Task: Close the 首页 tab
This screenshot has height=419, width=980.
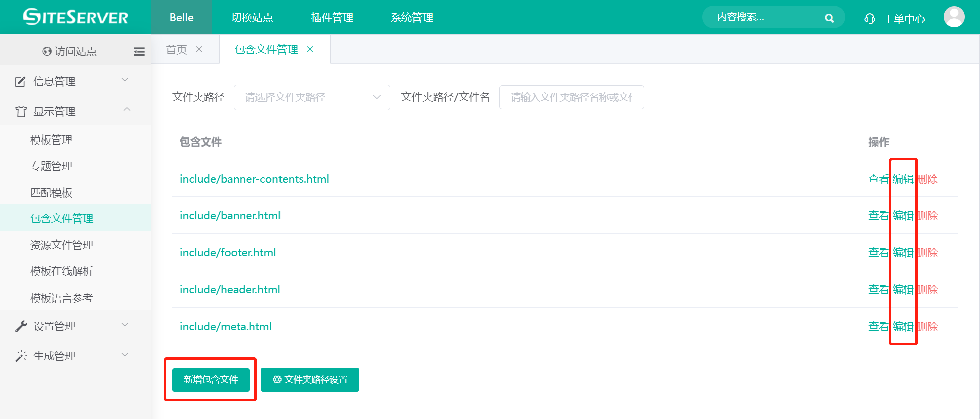Action: [199, 49]
